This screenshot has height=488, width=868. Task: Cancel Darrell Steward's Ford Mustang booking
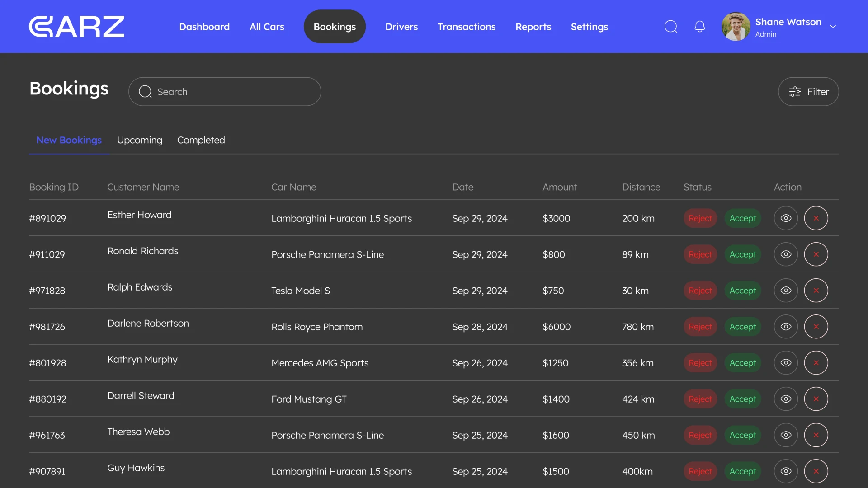click(816, 399)
